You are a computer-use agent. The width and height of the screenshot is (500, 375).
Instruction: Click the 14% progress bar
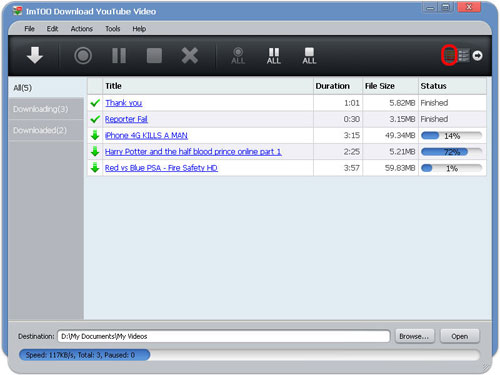pyautogui.click(x=451, y=136)
